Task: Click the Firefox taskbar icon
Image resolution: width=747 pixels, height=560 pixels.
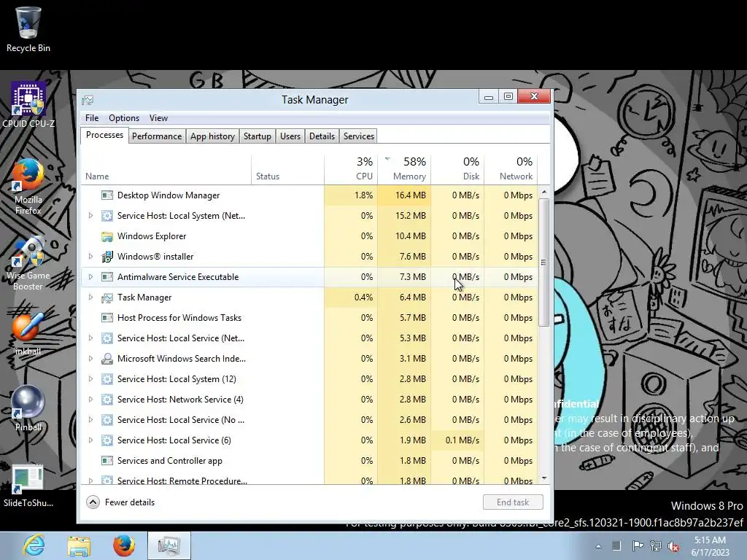Action: (x=123, y=545)
